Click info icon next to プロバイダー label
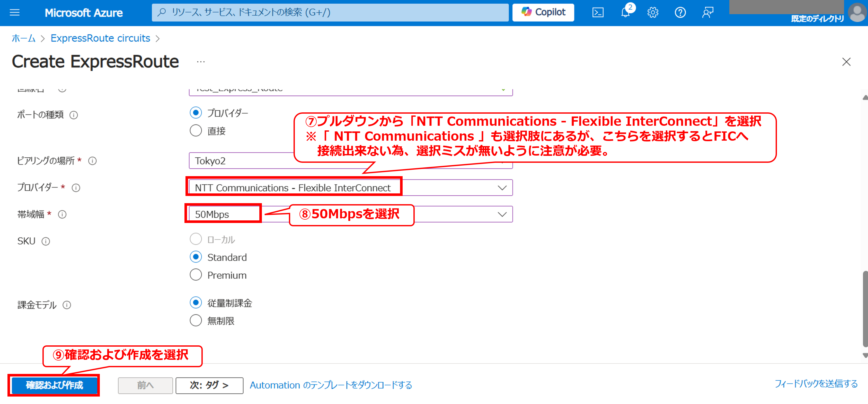The height and width of the screenshot is (404, 868). coord(76,188)
